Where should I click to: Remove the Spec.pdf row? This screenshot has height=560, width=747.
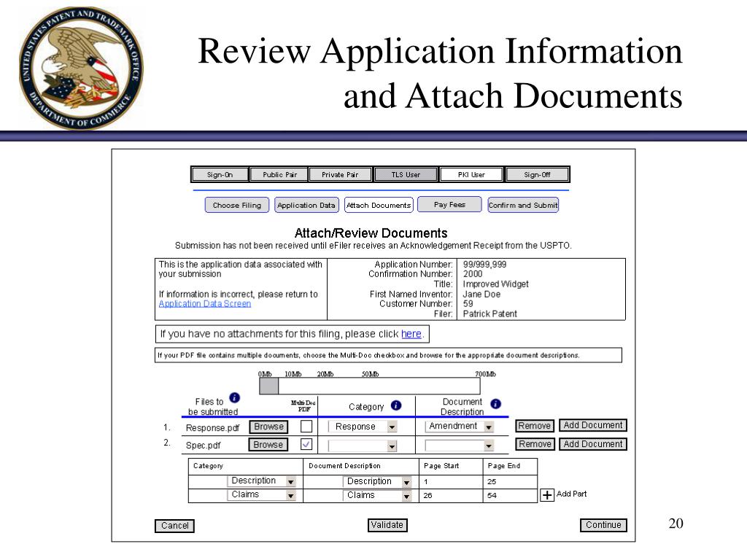[535, 444]
